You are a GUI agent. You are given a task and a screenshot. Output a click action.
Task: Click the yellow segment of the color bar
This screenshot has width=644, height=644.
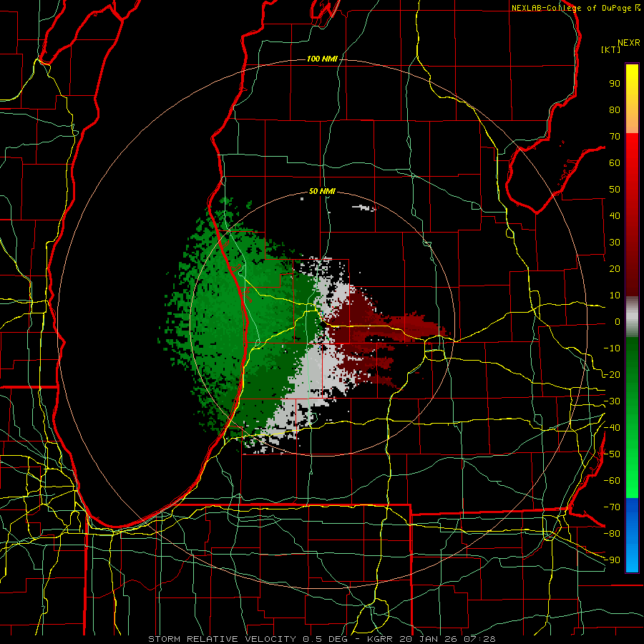(x=632, y=99)
